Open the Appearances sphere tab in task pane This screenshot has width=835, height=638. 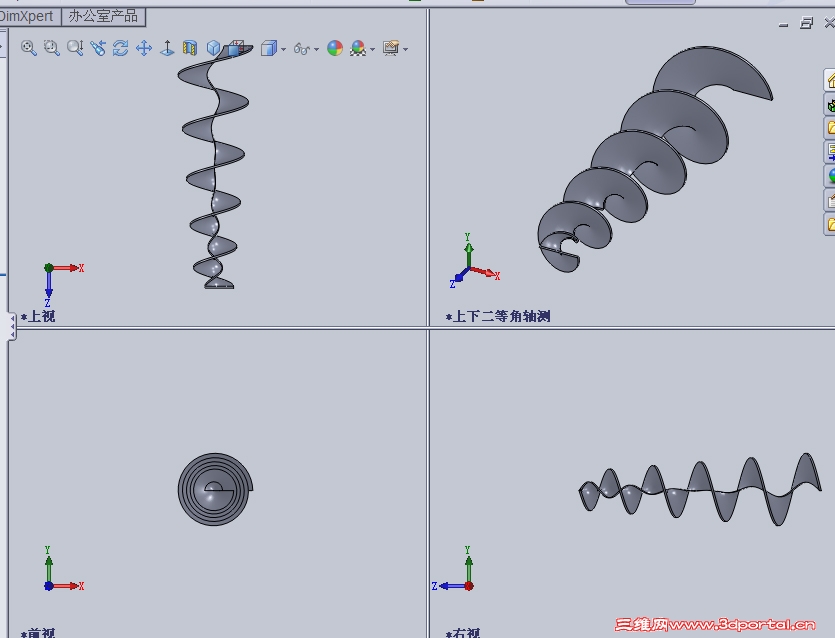pyautogui.click(x=829, y=176)
